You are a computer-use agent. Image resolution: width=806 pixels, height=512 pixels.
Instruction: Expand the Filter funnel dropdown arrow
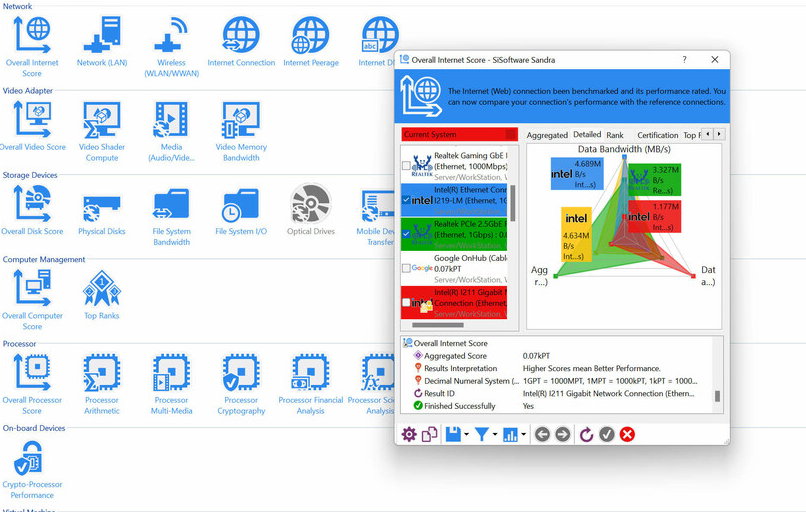(495, 435)
